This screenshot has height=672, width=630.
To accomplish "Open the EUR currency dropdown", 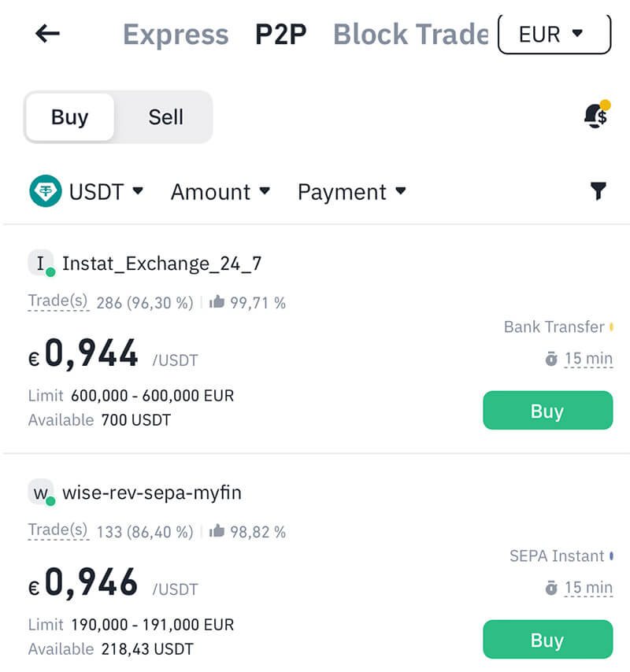I will pos(554,34).
